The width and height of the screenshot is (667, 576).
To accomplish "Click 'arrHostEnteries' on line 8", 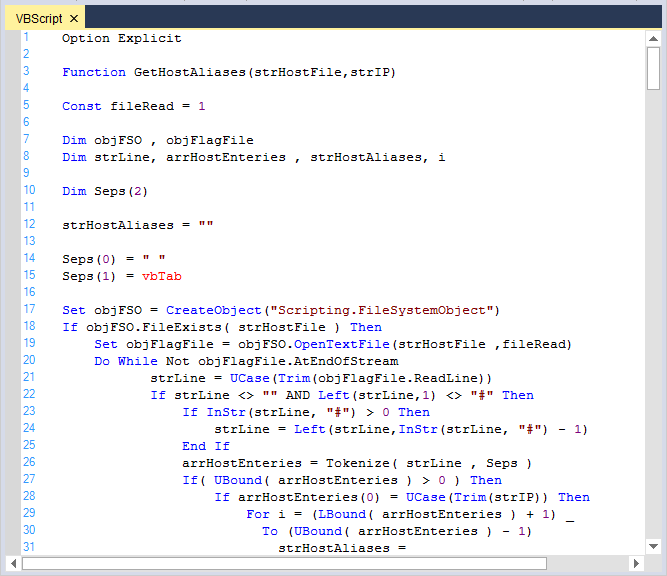I will click(226, 157).
